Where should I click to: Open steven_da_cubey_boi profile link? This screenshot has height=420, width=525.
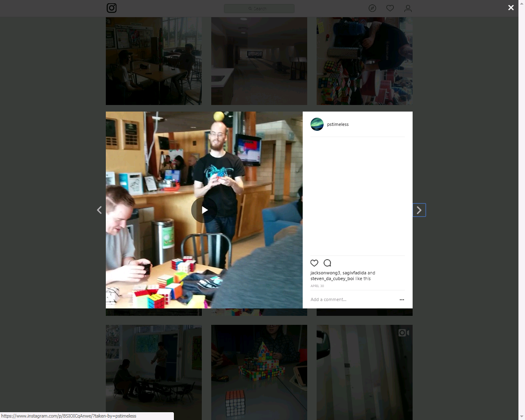pyautogui.click(x=332, y=278)
